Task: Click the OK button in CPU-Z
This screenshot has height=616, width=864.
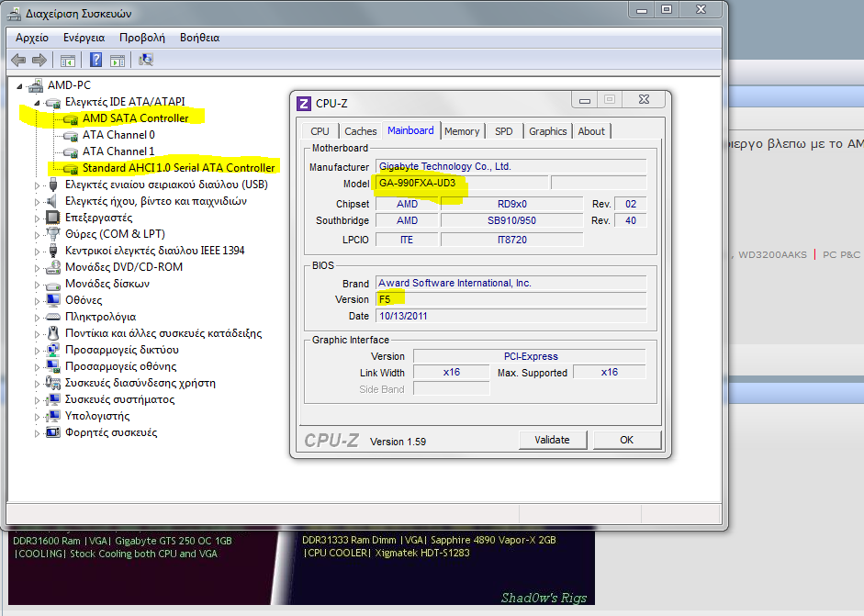Action: click(x=626, y=440)
